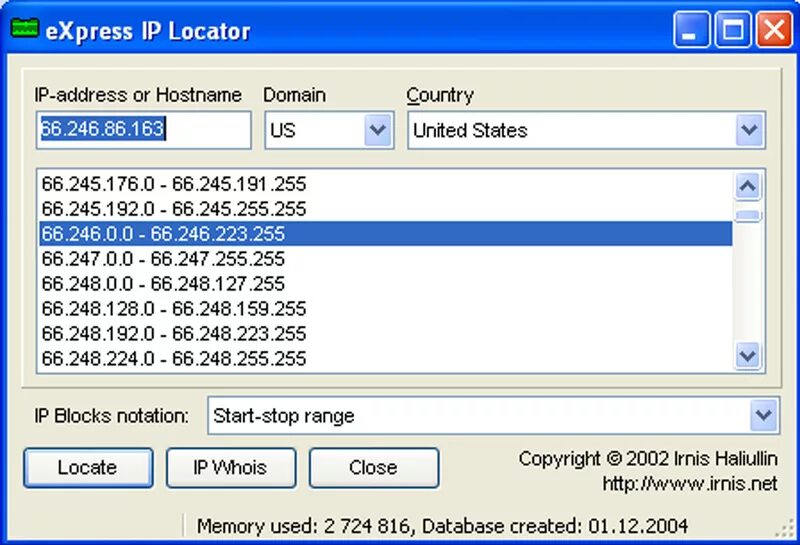Click the status bar resize grip
800x545 pixels.
[x=785, y=529]
